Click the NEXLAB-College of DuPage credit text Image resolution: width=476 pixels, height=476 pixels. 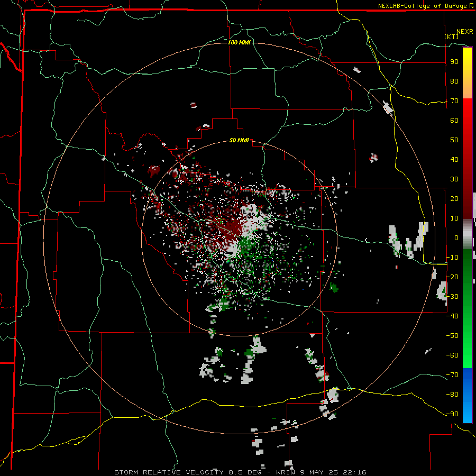425,6
